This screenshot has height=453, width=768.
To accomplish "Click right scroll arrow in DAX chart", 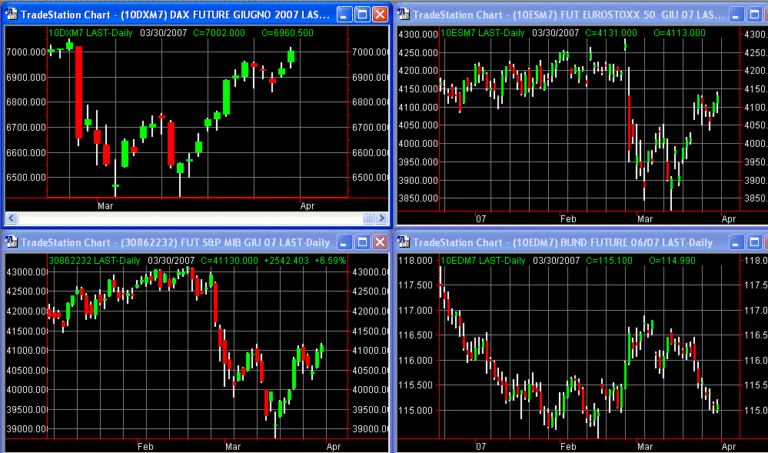I will [x=383, y=218].
